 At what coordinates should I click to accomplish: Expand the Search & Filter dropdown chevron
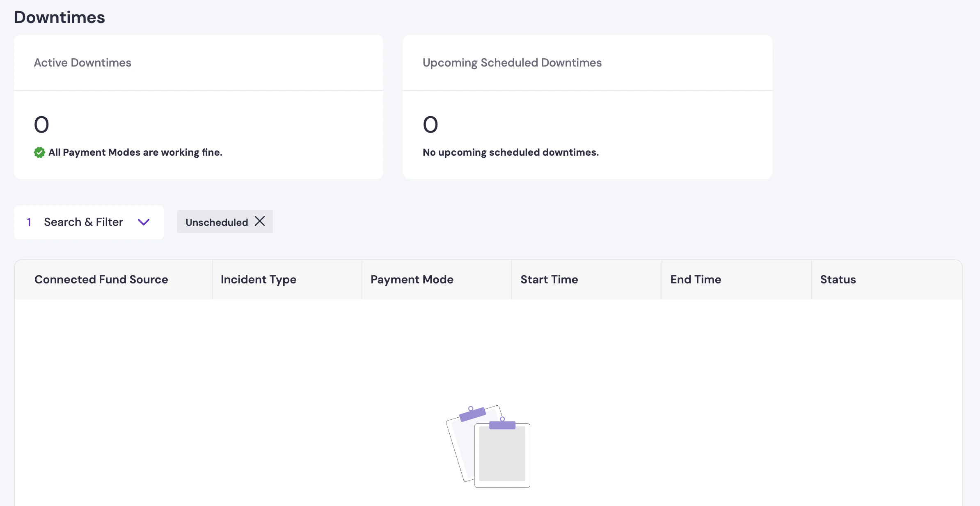144,222
